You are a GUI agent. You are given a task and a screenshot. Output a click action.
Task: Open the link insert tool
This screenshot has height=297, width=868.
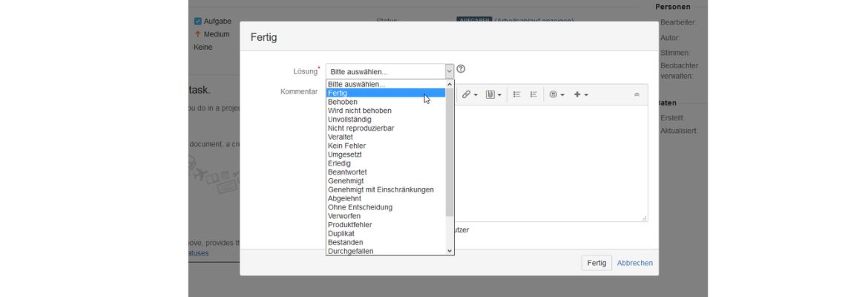pos(467,94)
